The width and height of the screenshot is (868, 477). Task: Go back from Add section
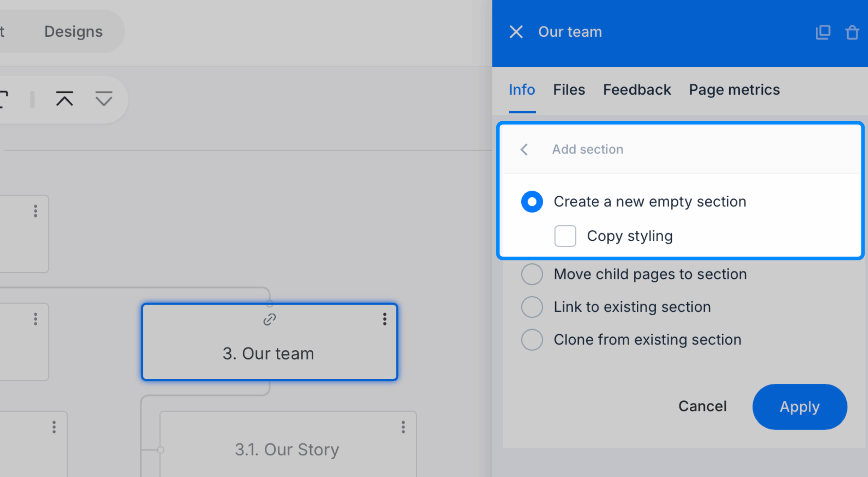[x=524, y=150]
